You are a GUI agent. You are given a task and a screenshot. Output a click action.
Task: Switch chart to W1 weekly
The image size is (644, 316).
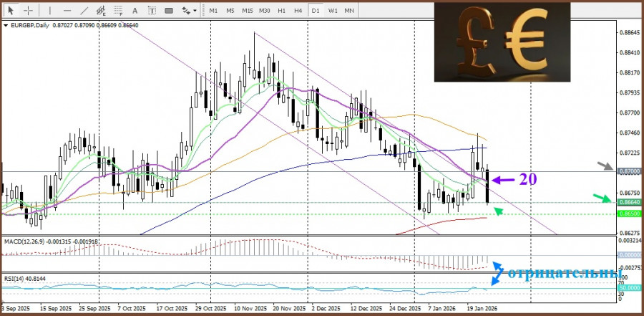[333, 11]
